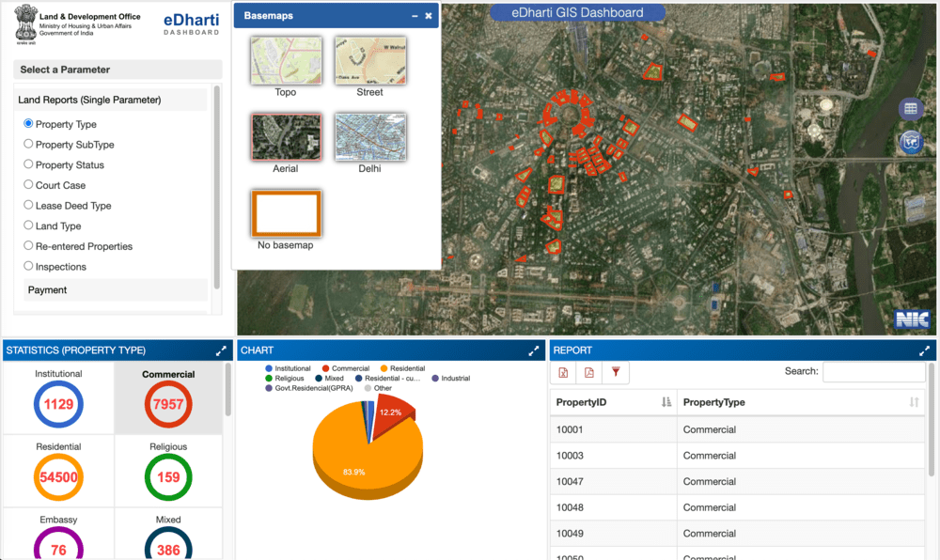Viewport: 940px width, 560px height.
Task: Toggle Commercial legend item in chart
Action: coord(345,369)
